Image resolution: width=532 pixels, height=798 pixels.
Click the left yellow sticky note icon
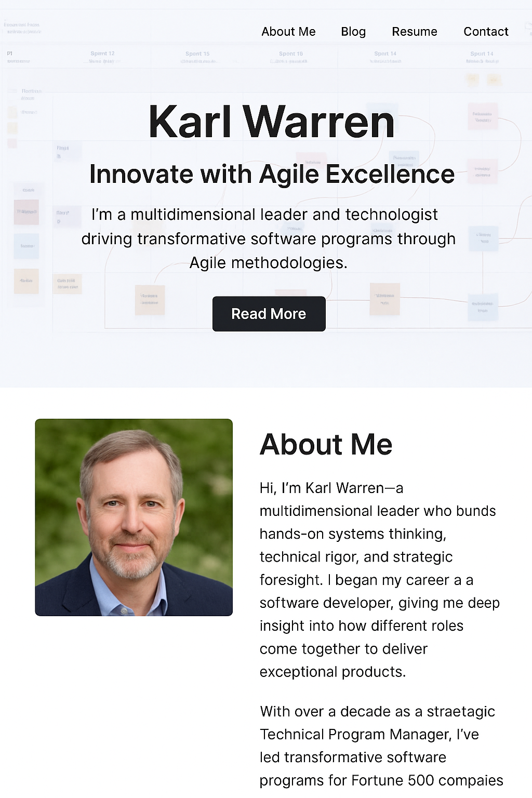(x=472, y=79)
